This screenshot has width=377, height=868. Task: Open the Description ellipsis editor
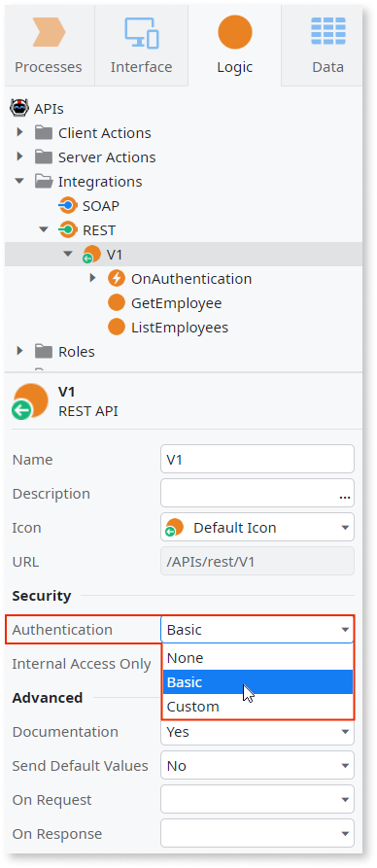(345, 496)
